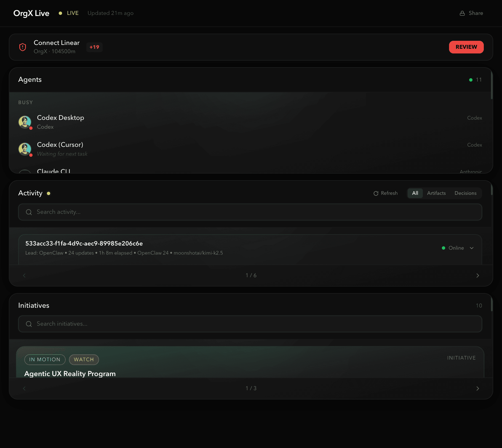The width and height of the screenshot is (502, 448).
Task: Select the Codex Desktop avatar
Action: pyautogui.click(x=25, y=122)
